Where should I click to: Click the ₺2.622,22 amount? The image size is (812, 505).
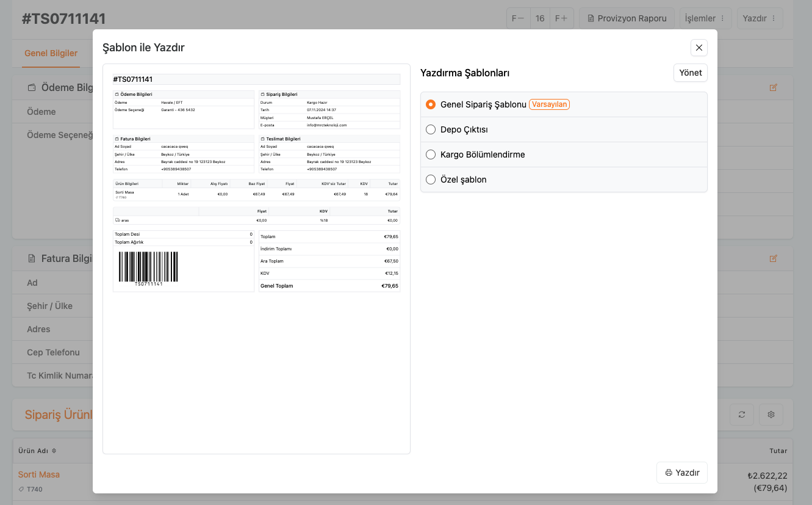(767, 476)
